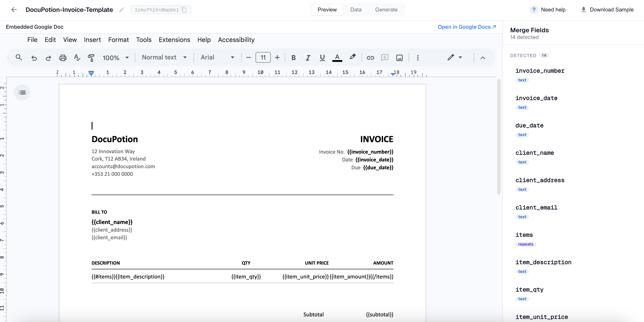
Task: Go back using the left arrow icon
Action: point(14,10)
